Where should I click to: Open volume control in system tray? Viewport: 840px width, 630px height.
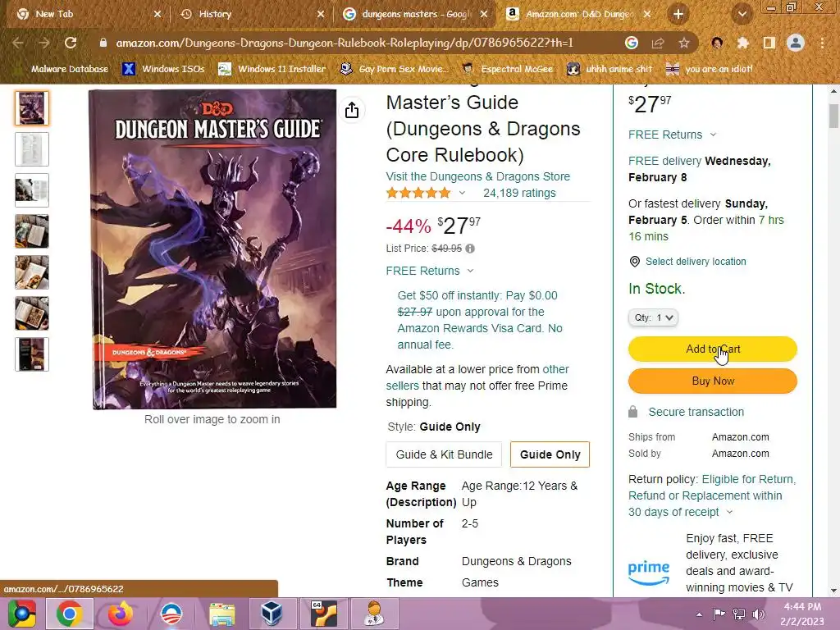tap(759, 614)
